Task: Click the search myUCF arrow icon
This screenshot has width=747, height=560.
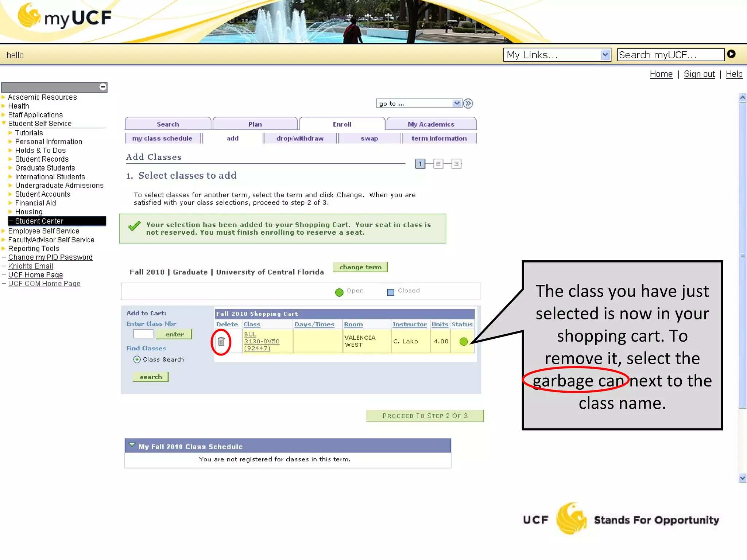Action: pyautogui.click(x=731, y=54)
